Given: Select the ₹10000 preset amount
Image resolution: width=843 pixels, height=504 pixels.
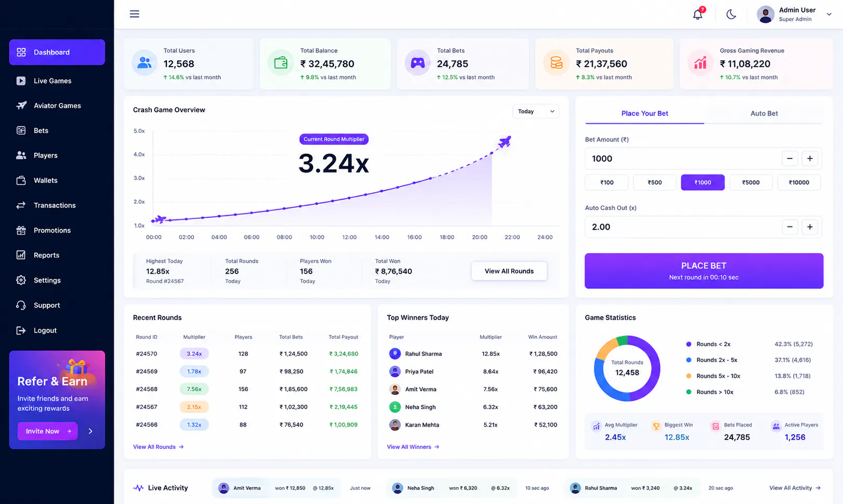Looking at the screenshot, I should point(799,182).
